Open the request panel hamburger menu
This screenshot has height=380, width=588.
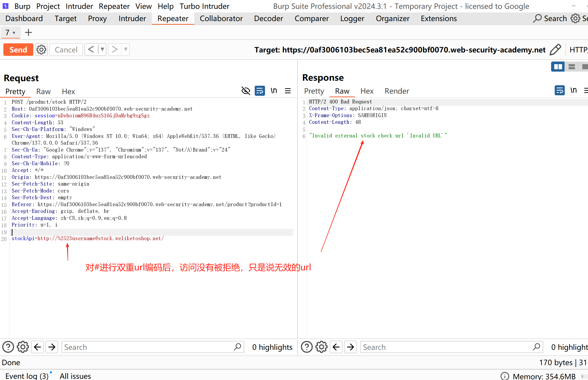click(288, 91)
